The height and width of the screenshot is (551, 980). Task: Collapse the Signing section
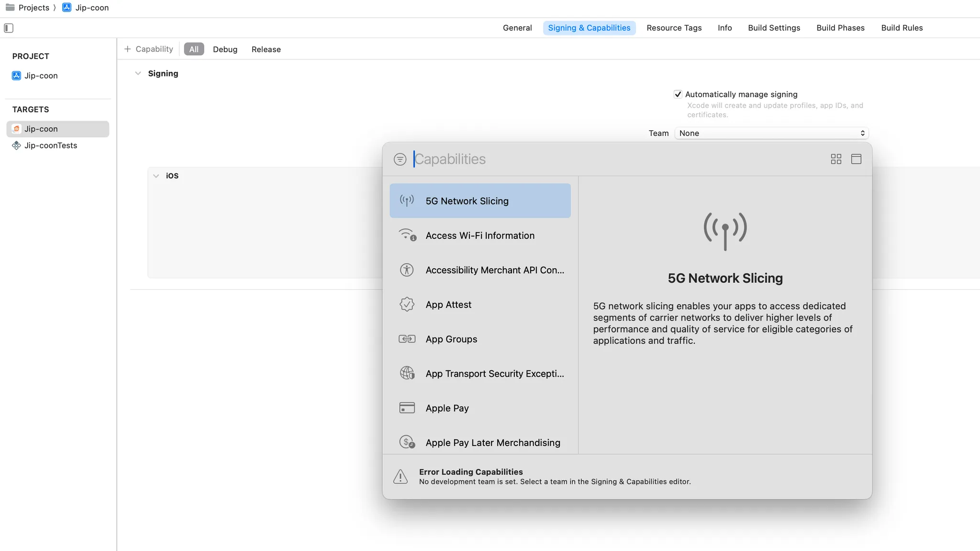(x=138, y=74)
